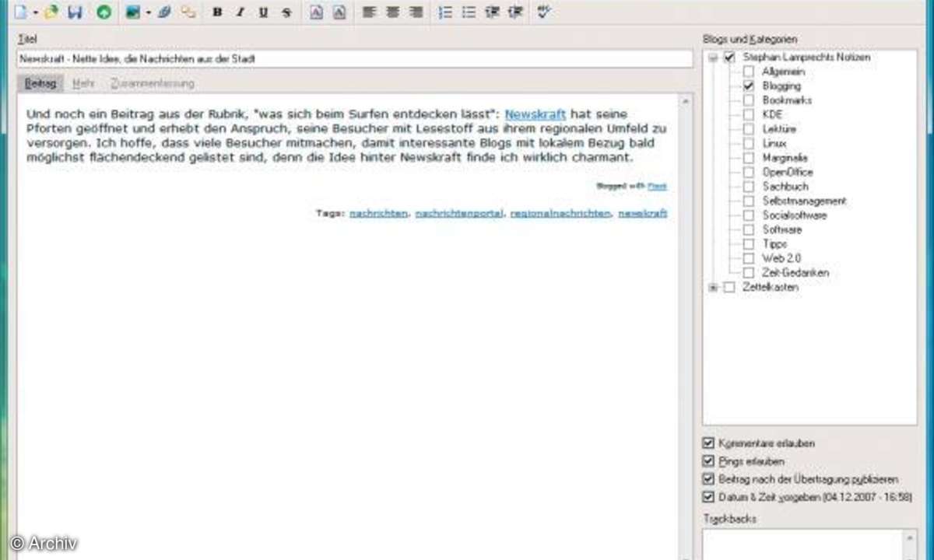Check the Software category
The image size is (934, 560).
coord(748,230)
